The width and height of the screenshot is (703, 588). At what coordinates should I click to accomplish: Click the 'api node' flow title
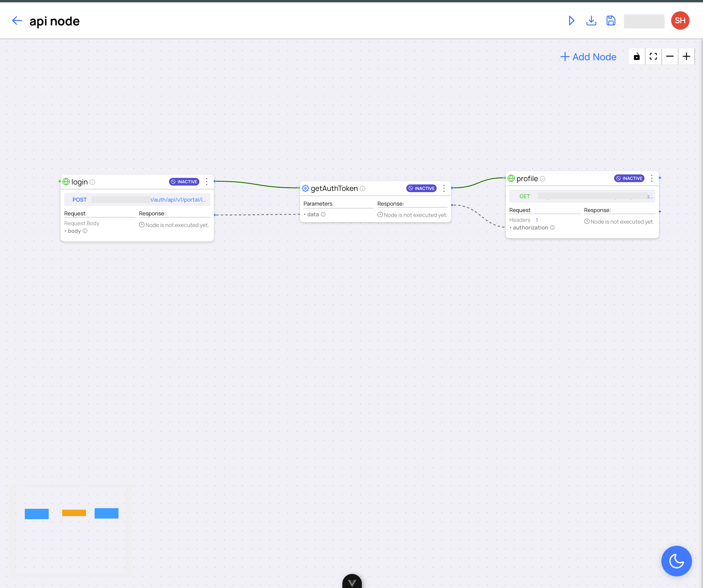pyautogui.click(x=55, y=21)
